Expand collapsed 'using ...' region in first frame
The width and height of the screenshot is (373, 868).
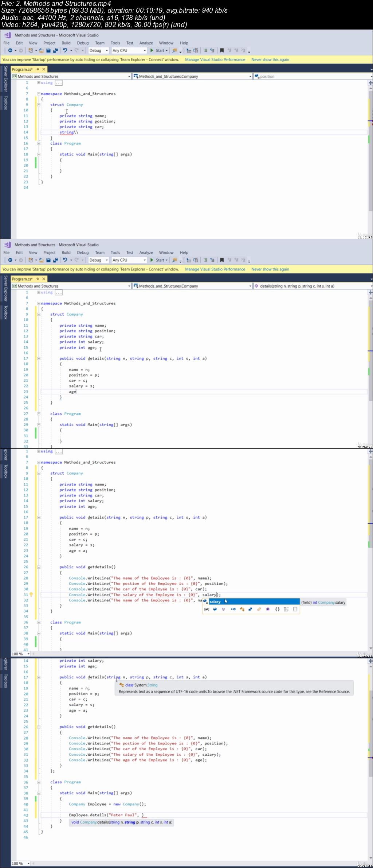(x=39, y=83)
